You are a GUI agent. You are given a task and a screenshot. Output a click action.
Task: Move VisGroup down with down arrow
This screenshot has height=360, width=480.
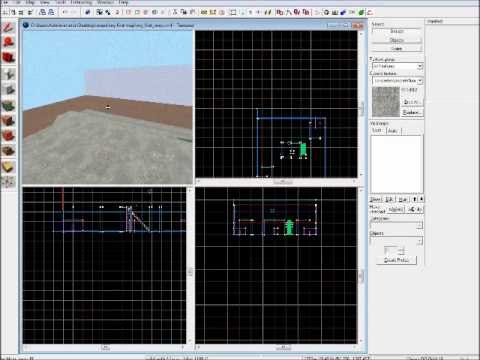pyautogui.click(x=421, y=199)
